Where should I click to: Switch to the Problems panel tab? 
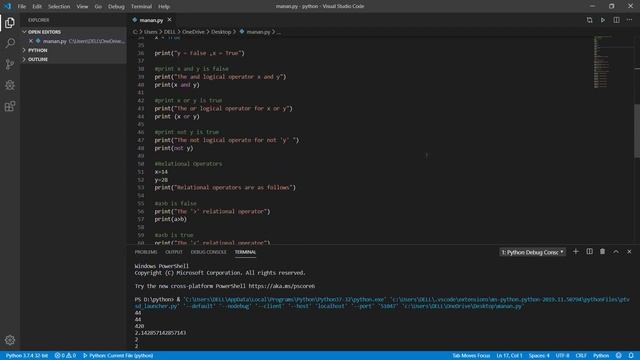click(x=146, y=252)
